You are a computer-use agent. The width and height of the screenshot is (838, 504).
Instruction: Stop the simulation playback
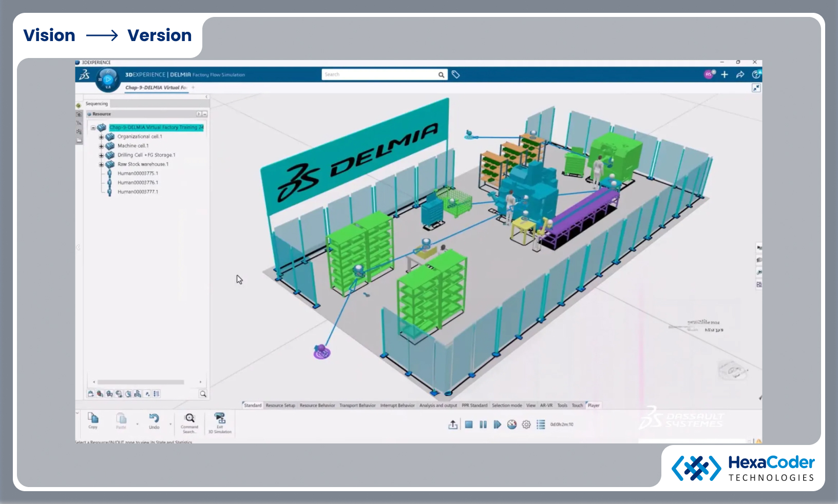point(468,424)
